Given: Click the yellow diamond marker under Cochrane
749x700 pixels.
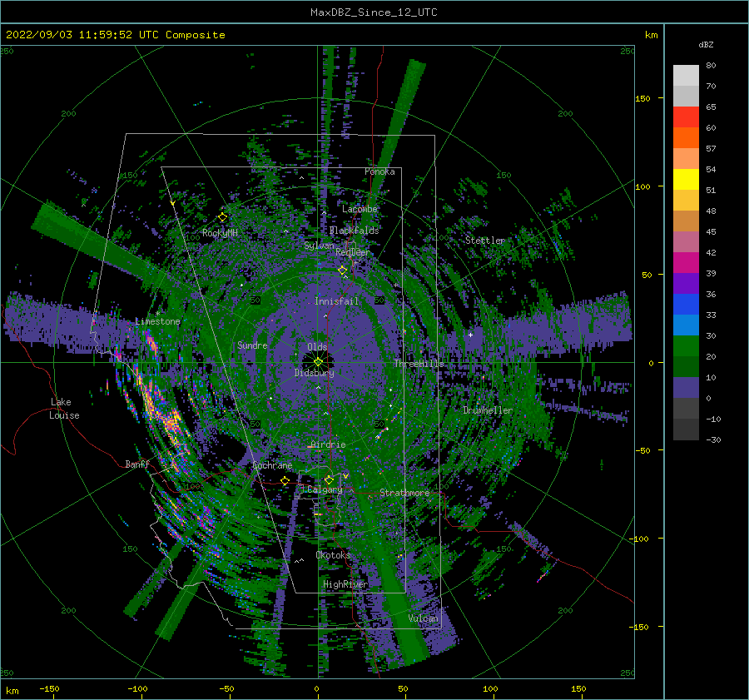Looking at the screenshot, I should pos(285,481).
